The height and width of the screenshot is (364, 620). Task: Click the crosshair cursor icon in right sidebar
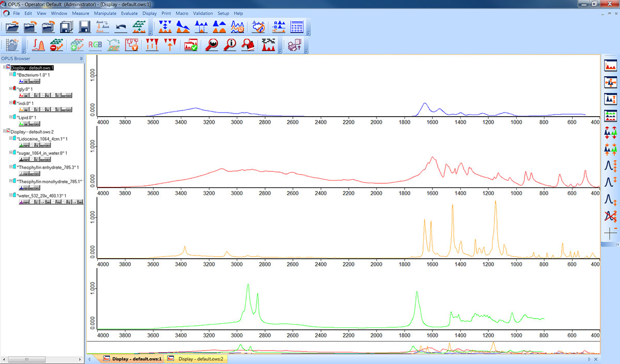(610, 233)
